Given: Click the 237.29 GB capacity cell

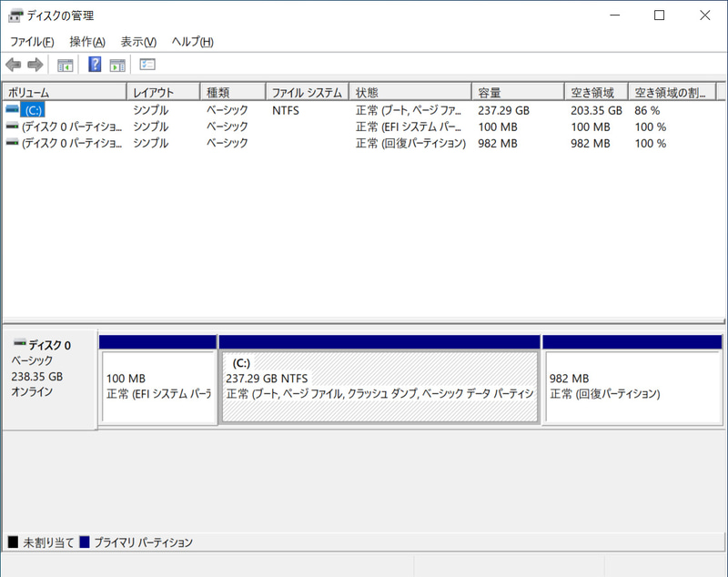Looking at the screenshot, I should tap(504, 110).
